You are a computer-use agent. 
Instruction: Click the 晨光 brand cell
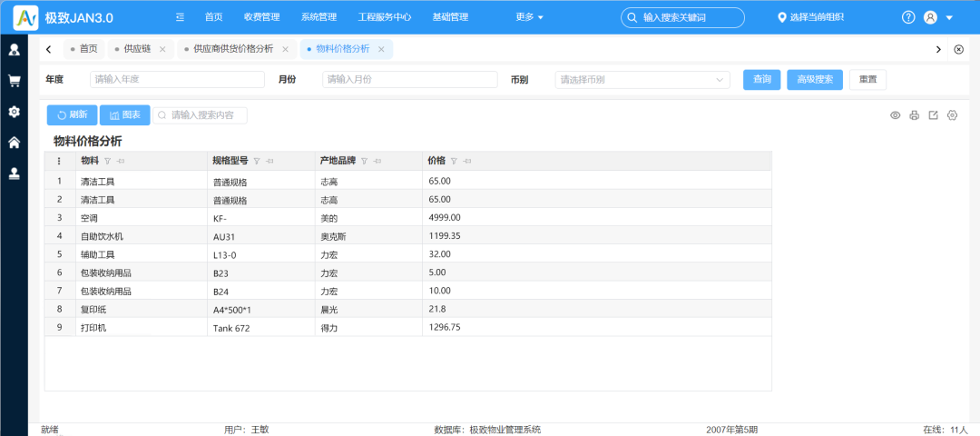pos(368,309)
